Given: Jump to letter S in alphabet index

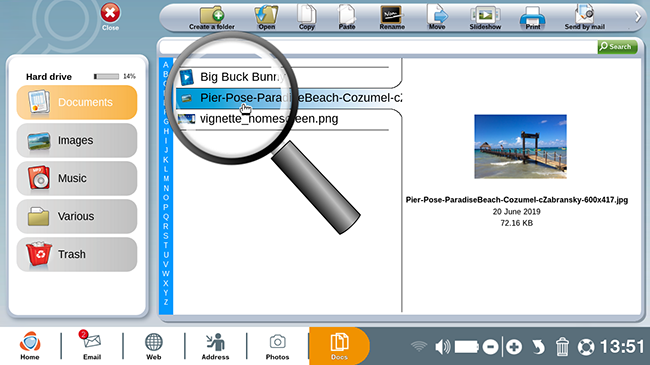Looking at the screenshot, I should pyautogui.click(x=166, y=236).
